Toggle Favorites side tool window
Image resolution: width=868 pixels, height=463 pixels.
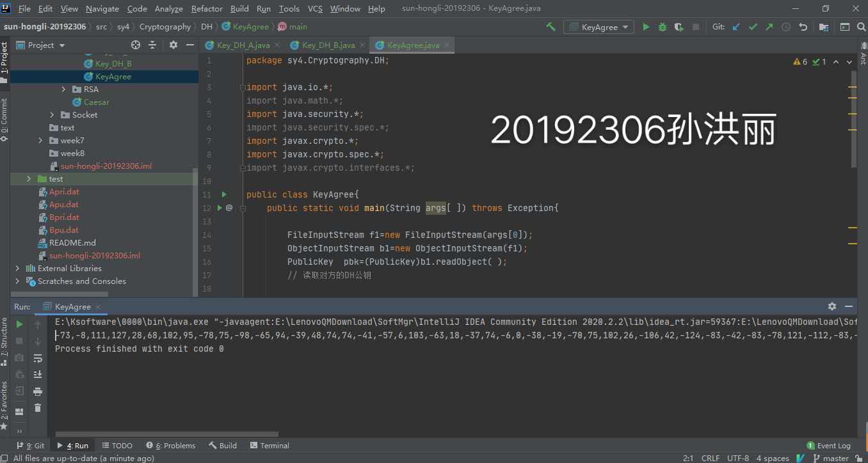4,405
